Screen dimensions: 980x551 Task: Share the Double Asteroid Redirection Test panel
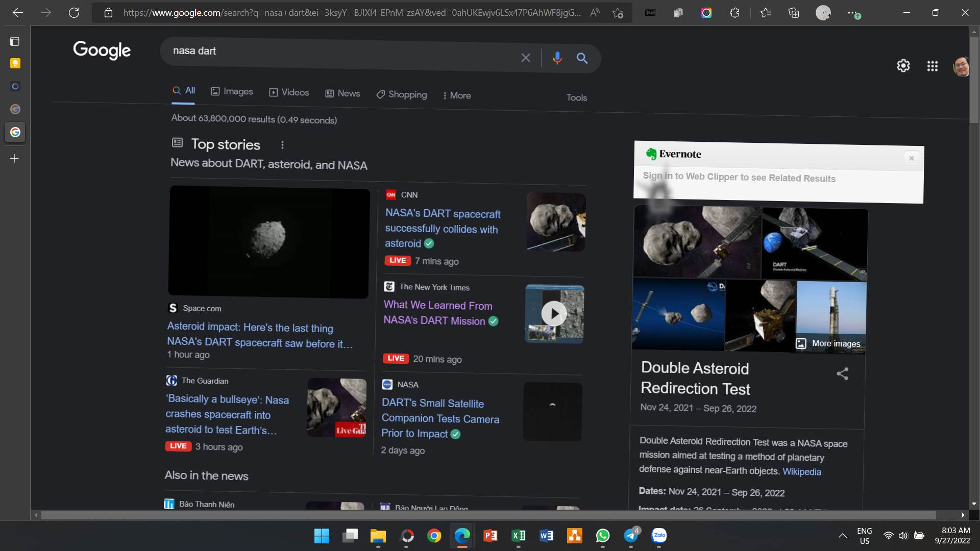842,374
